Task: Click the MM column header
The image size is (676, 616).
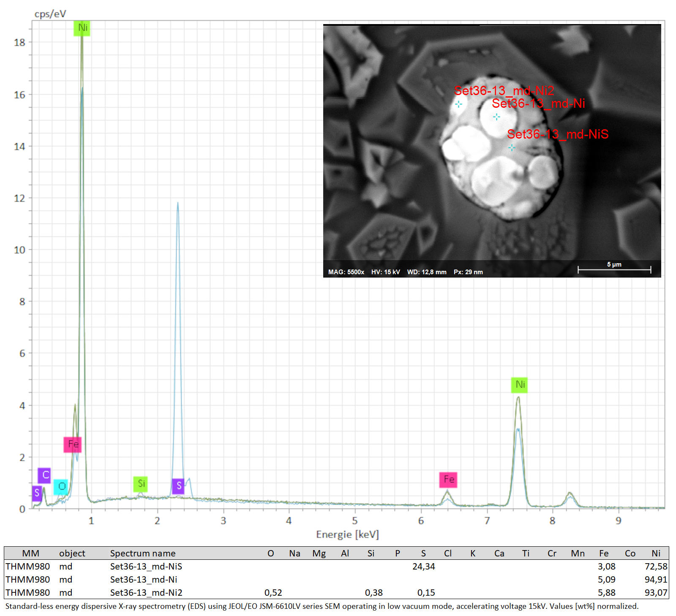Action: click(30, 553)
